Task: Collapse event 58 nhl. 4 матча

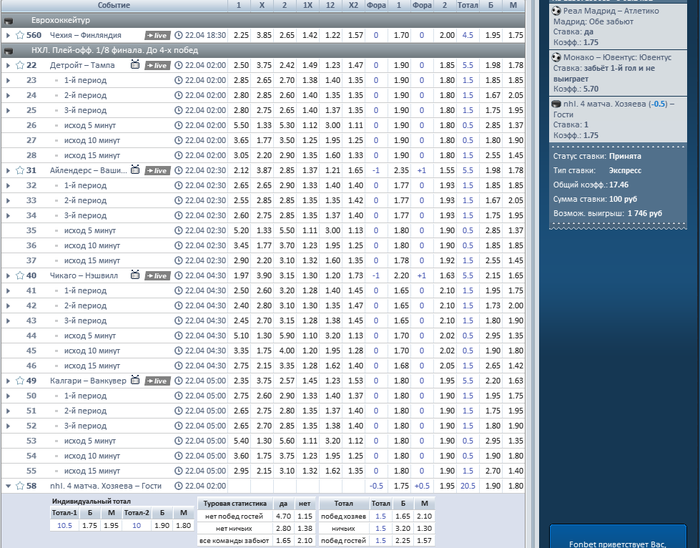Action: tap(8, 486)
